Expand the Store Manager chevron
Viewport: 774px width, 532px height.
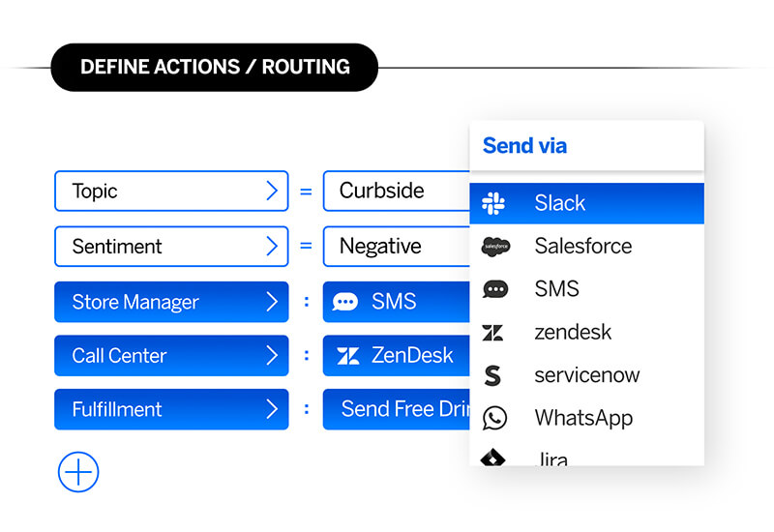click(x=272, y=302)
